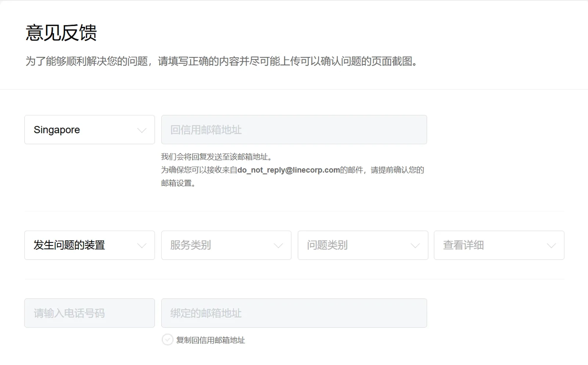
Task: Click the arrow icon next to 查看详细
Action: pyautogui.click(x=551, y=246)
